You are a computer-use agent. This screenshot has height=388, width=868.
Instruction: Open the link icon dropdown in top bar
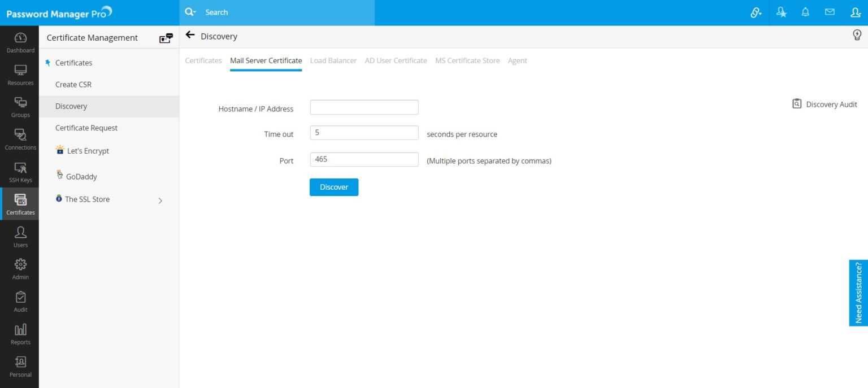pos(756,12)
